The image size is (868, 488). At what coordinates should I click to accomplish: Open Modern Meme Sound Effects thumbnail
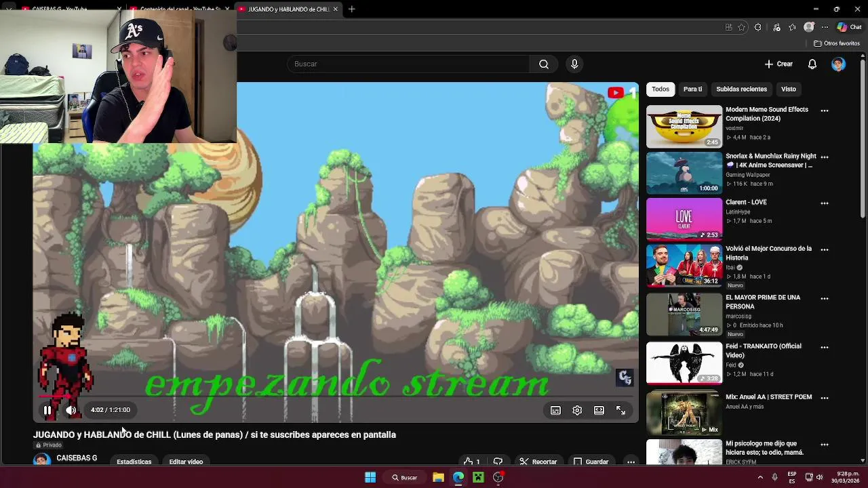pos(684,126)
